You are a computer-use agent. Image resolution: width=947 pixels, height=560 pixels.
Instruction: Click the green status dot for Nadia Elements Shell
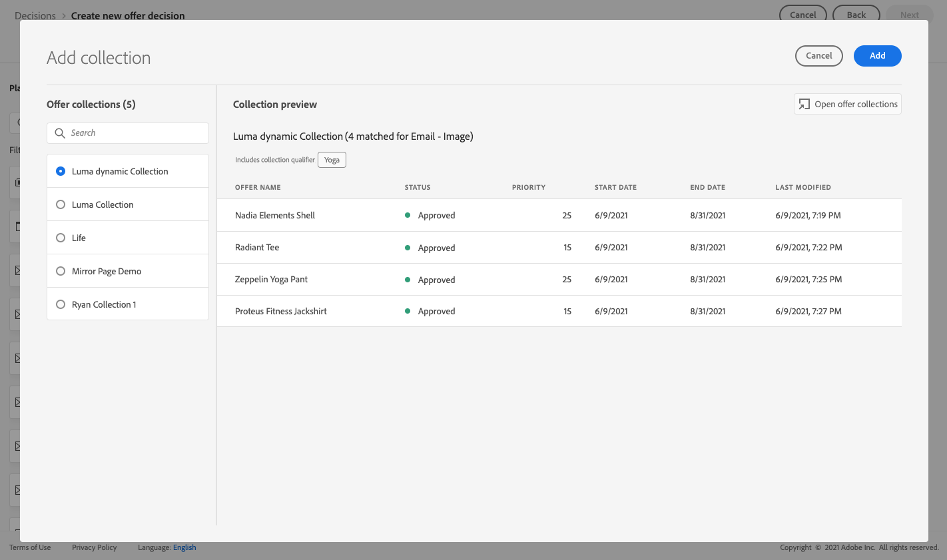[x=408, y=215]
